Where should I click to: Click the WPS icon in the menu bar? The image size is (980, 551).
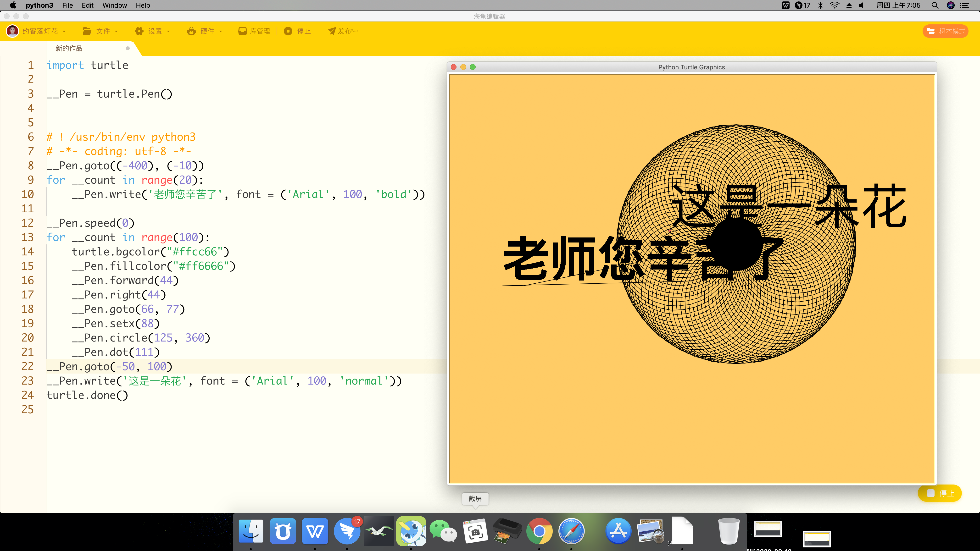tap(785, 5)
